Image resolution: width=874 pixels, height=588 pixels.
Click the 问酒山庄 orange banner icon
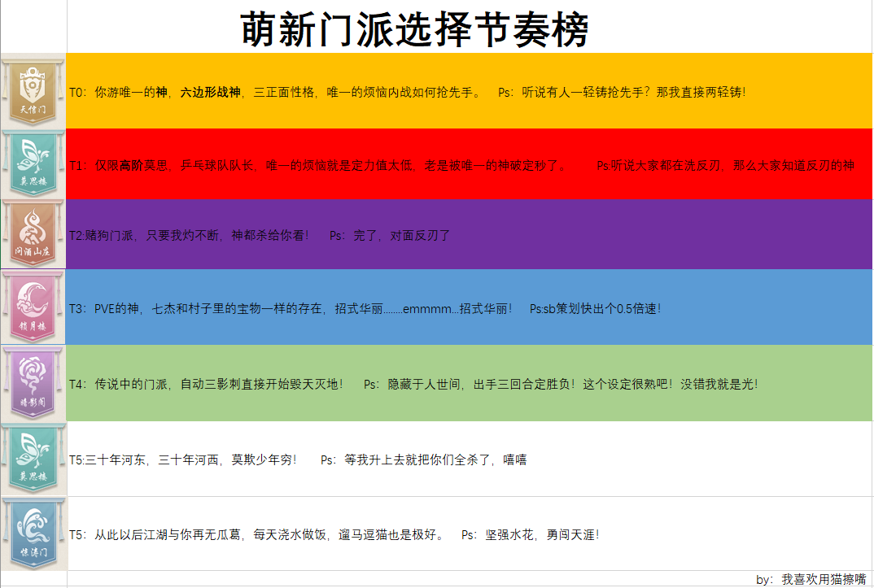(x=33, y=234)
